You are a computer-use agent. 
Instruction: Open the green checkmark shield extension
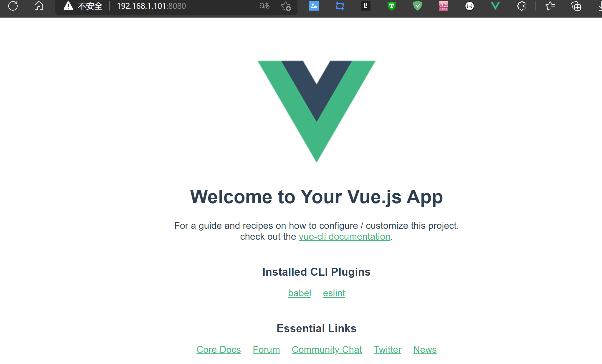pos(417,6)
